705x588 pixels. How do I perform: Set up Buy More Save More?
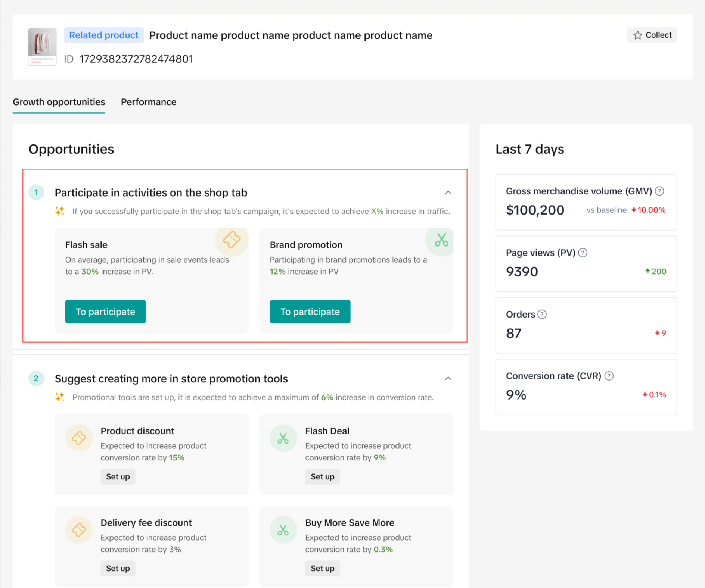point(322,568)
